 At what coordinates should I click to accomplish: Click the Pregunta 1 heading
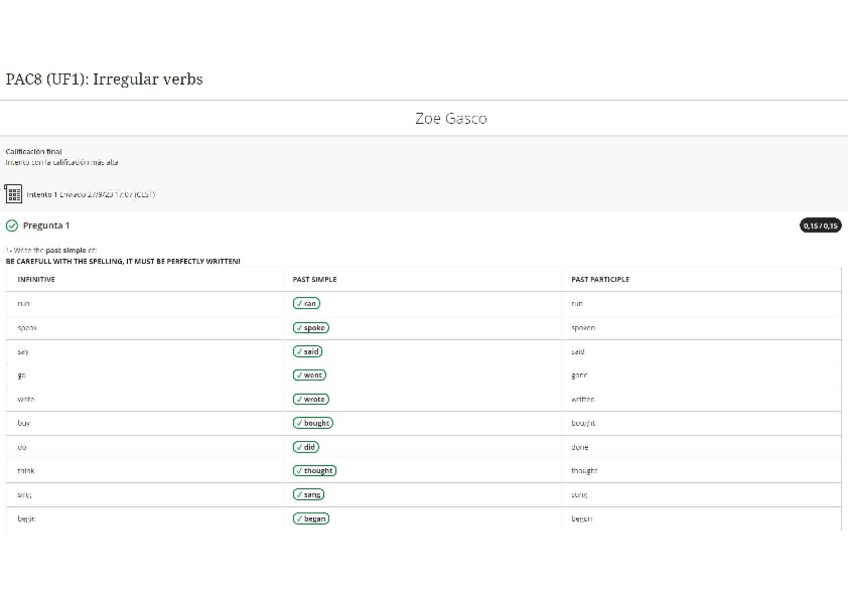point(46,226)
